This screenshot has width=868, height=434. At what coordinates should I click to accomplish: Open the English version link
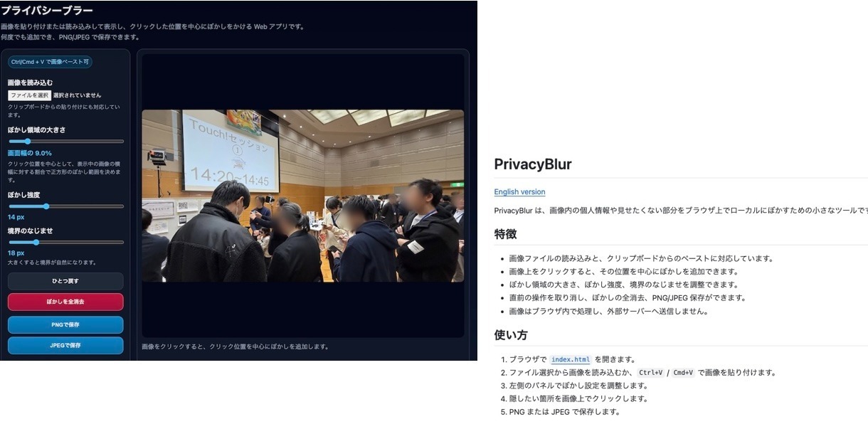coord(519,192)
